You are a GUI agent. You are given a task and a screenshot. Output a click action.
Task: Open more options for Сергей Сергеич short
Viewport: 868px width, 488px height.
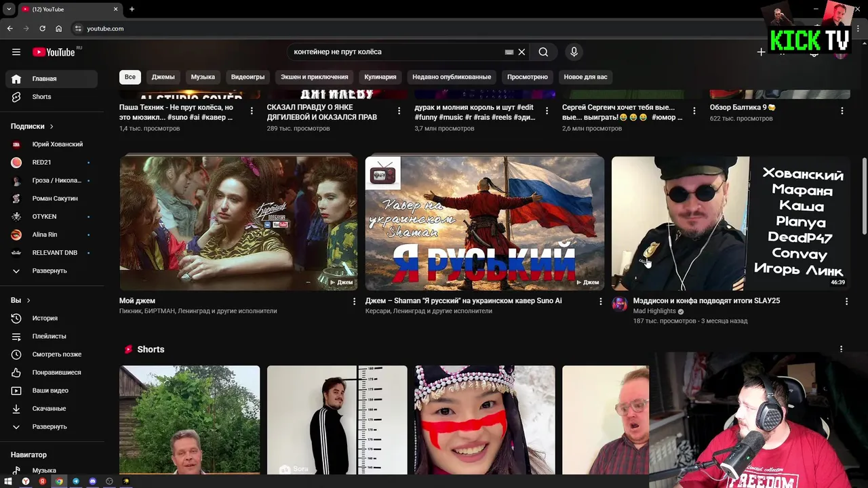[694, 110]
